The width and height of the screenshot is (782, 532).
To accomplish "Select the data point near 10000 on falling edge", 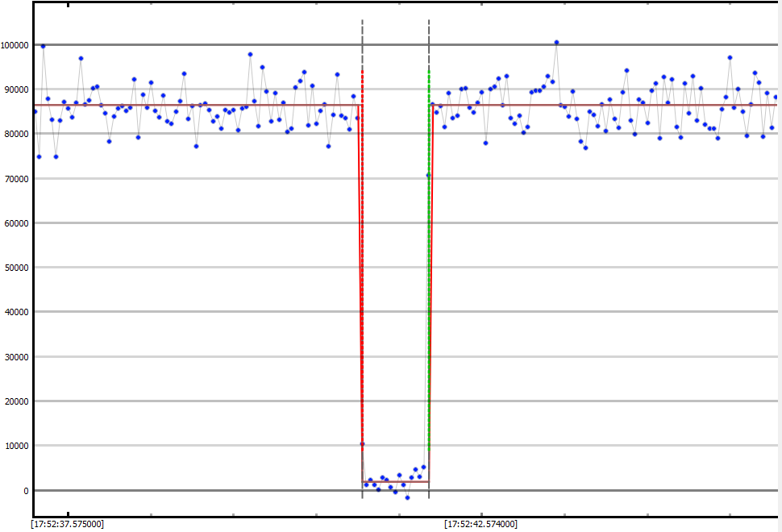I will click(362, 443).
